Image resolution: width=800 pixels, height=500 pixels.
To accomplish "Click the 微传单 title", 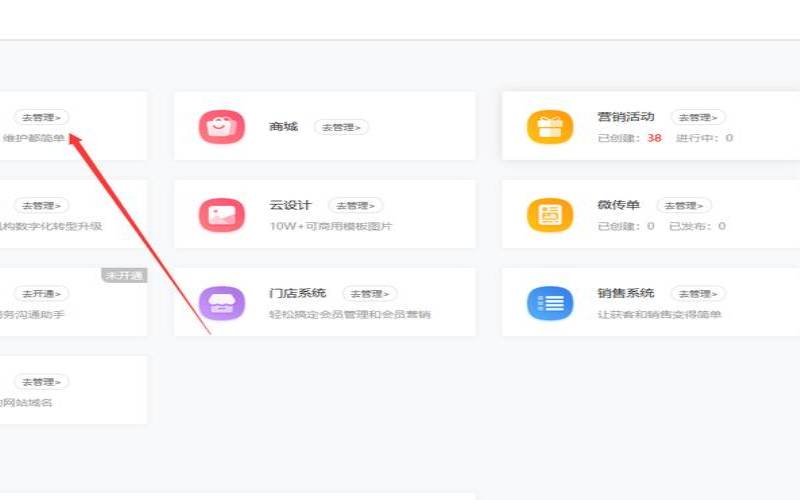I will tap(619, 205).
